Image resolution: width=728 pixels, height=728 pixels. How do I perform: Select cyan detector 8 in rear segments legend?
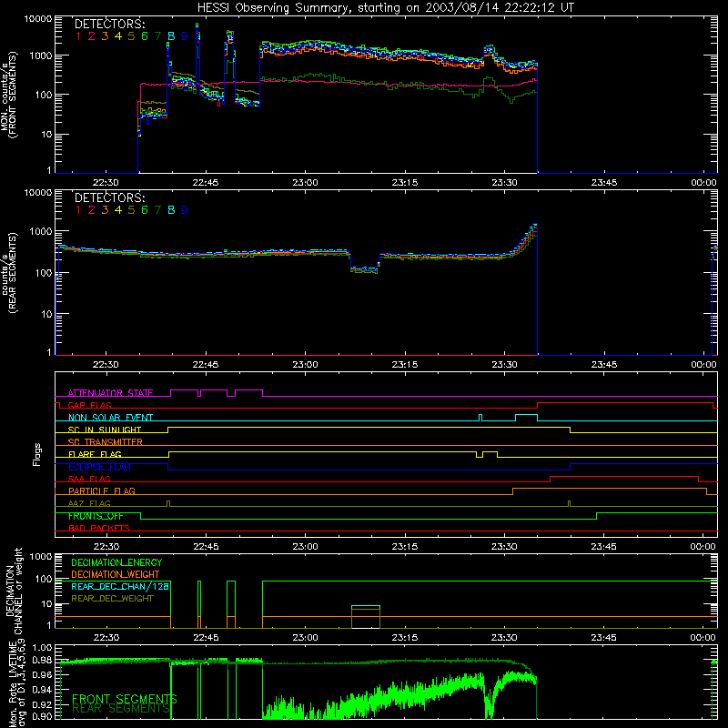(x=171, y=210)
